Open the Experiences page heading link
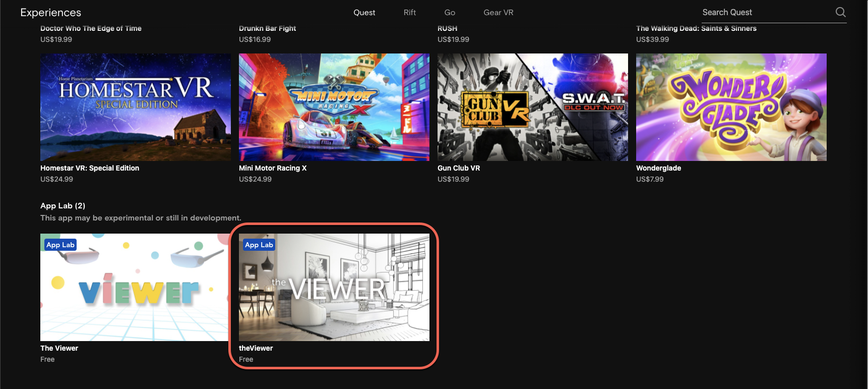 (50, 13)
